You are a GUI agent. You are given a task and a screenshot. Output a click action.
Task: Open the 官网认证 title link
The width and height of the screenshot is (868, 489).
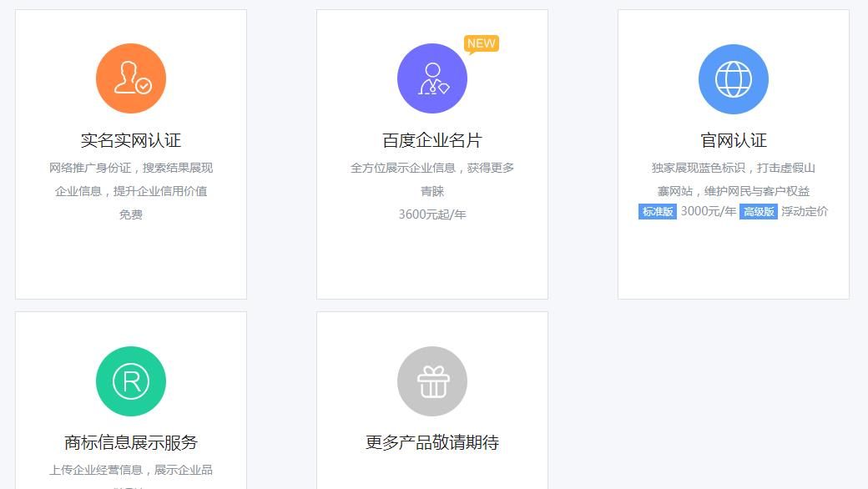coord(733,140)
